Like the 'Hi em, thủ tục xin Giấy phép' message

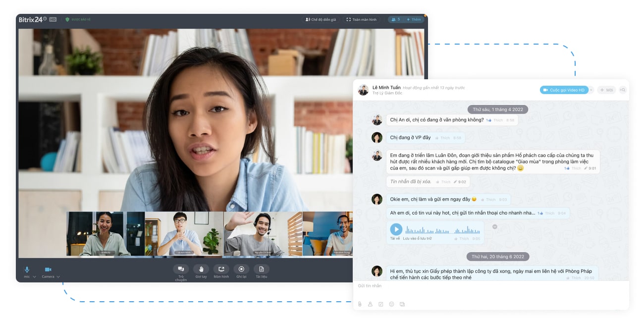574,278
